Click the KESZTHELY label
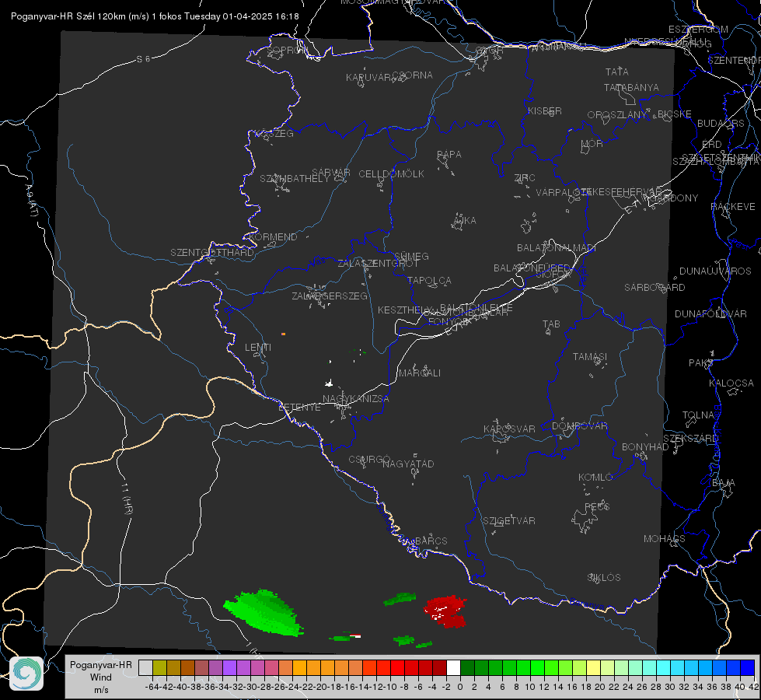 click(405, 310)
